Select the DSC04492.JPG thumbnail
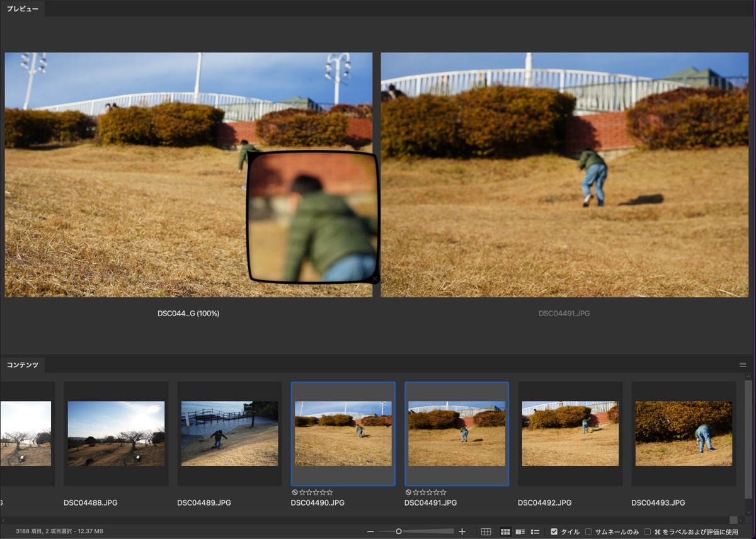Image resolution: width=756 pixels, height=539 pixels. pyautogui.click(x=570, y=434)
